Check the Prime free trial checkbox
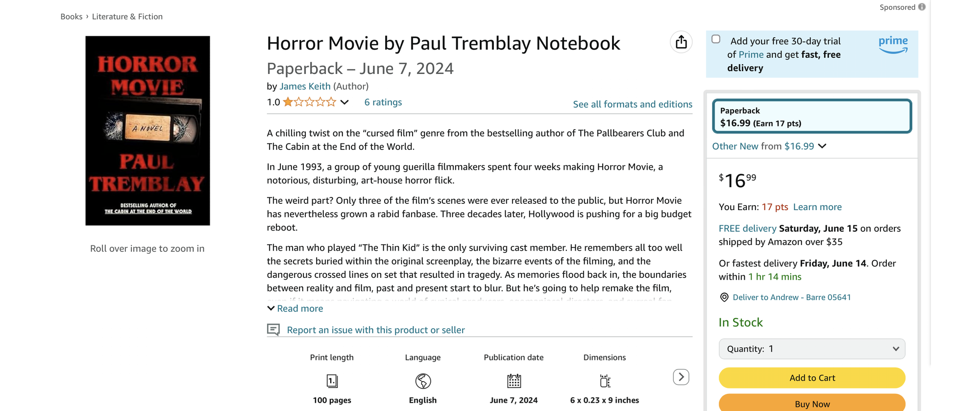Viewport: 980px width, 411px height. pos(716,39)
